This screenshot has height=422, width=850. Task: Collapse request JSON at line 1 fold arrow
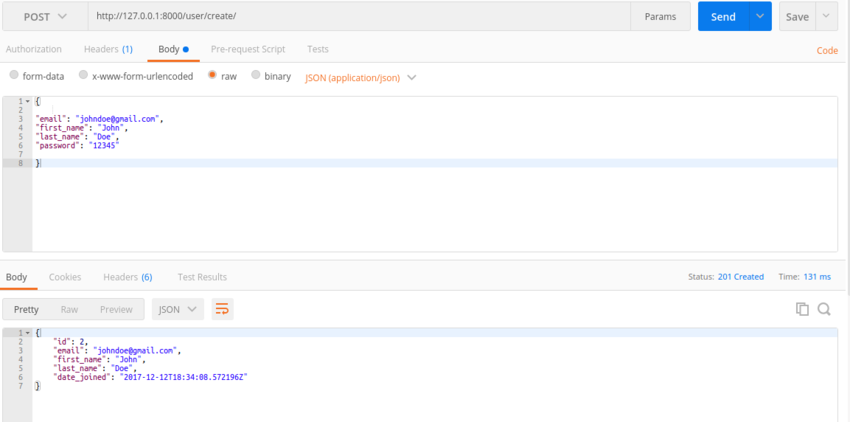pos(28,101)
